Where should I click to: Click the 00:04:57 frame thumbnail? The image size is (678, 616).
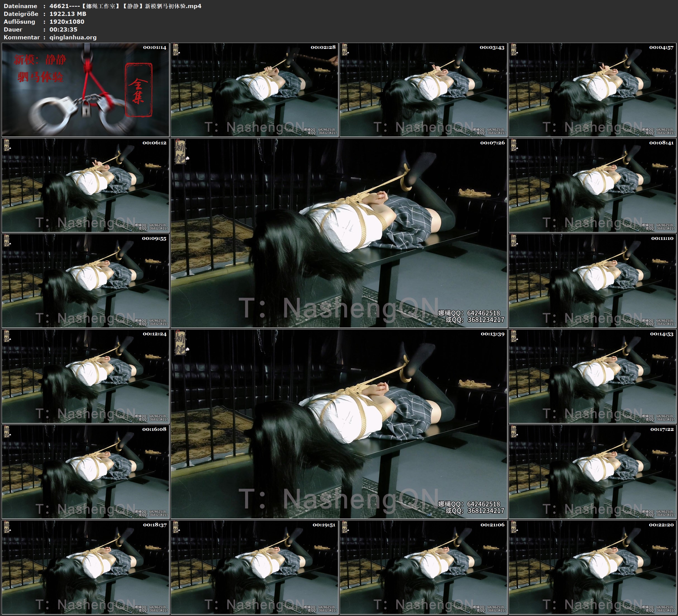[x=593, y=90]
